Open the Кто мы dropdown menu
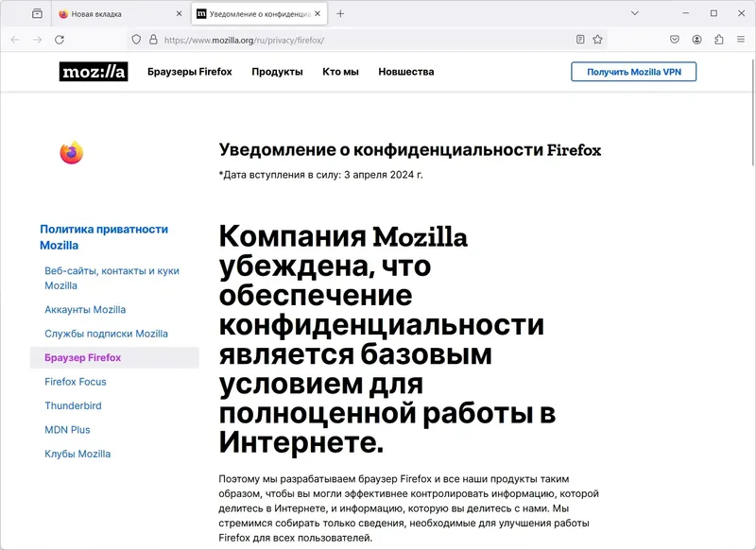756x550 pixels. tap(342, 71)
